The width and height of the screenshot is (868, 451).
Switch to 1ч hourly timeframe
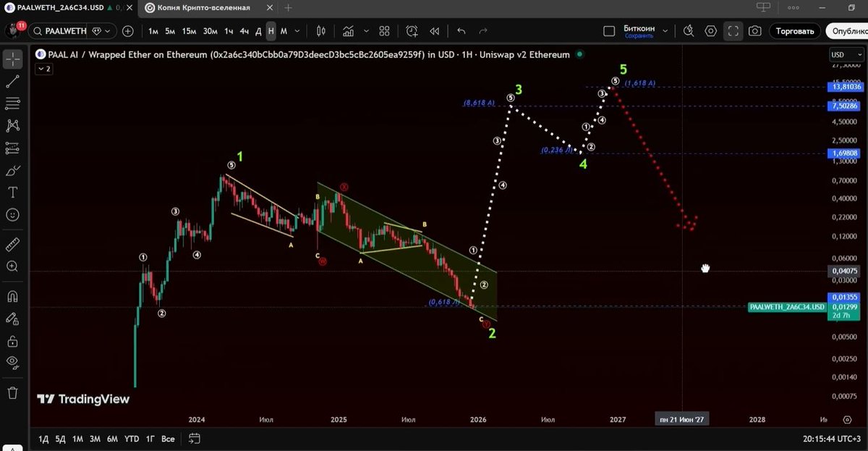tap(229, 31)
